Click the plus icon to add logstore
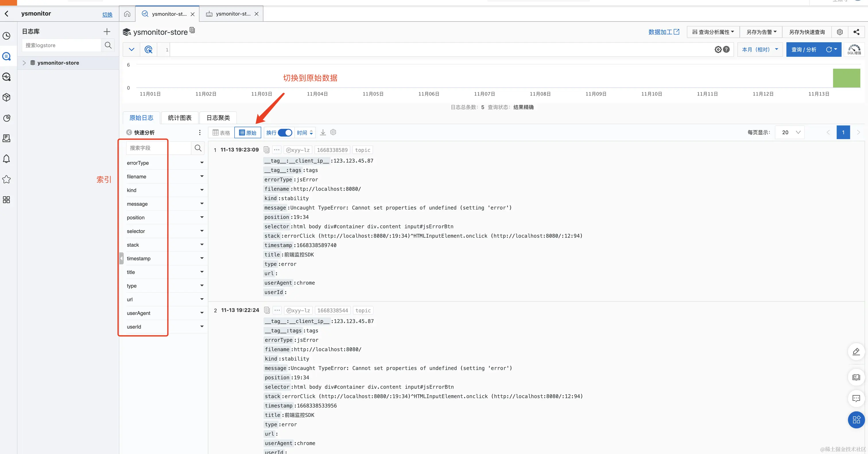 (107, 31)
